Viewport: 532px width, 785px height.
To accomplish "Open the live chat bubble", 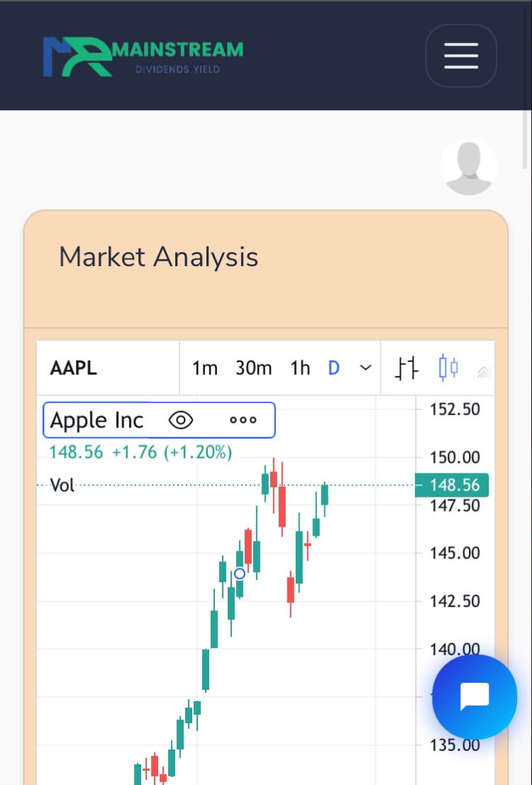I will (x=475, y=696).
